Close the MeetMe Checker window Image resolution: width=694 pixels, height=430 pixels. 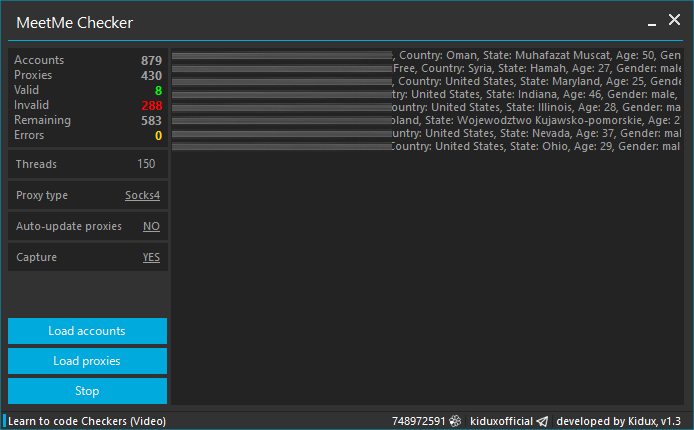pos(674,19)
